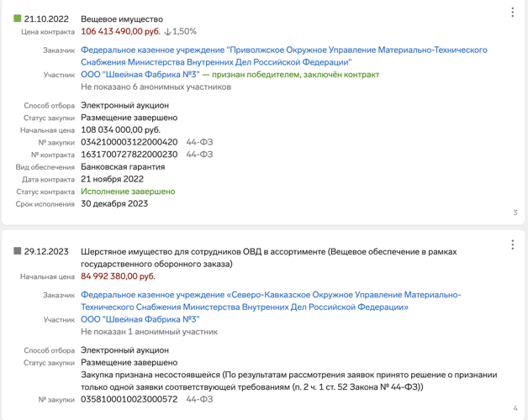This screenshot has height=420, width=528.
Task: Open the three-dot menu of the 21.10.2022 card
Action: click(x=513, y=12)
